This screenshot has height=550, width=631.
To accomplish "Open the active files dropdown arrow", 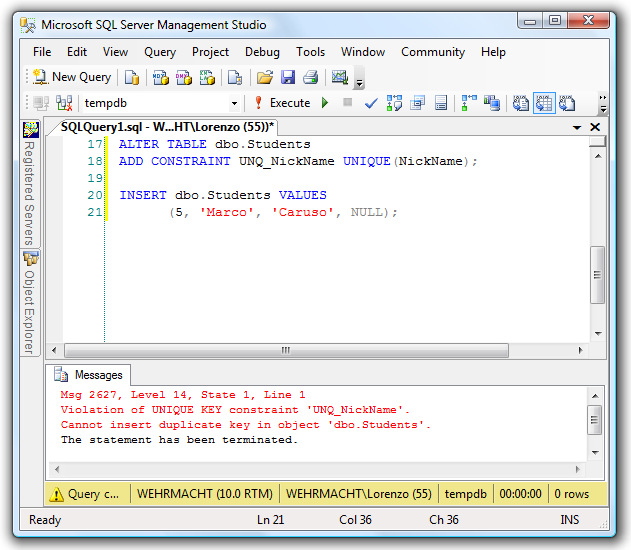I will click(577, 128).
